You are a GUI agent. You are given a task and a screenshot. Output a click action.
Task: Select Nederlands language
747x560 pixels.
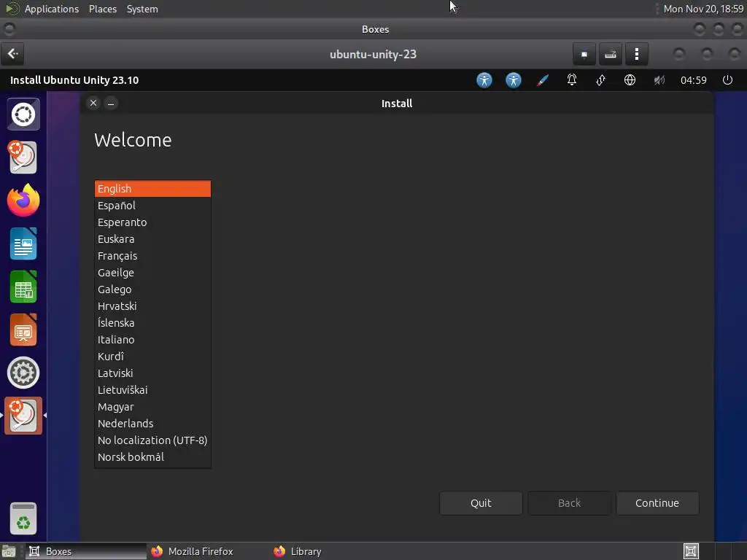[x=152, y=424]
